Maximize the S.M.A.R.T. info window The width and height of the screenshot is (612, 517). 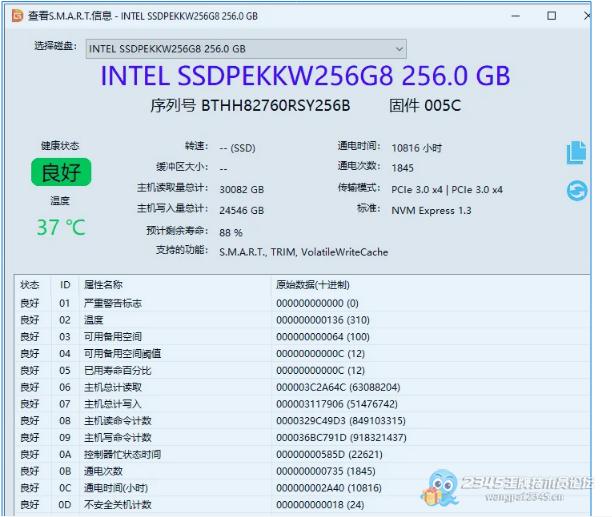(x=551, y=16)
